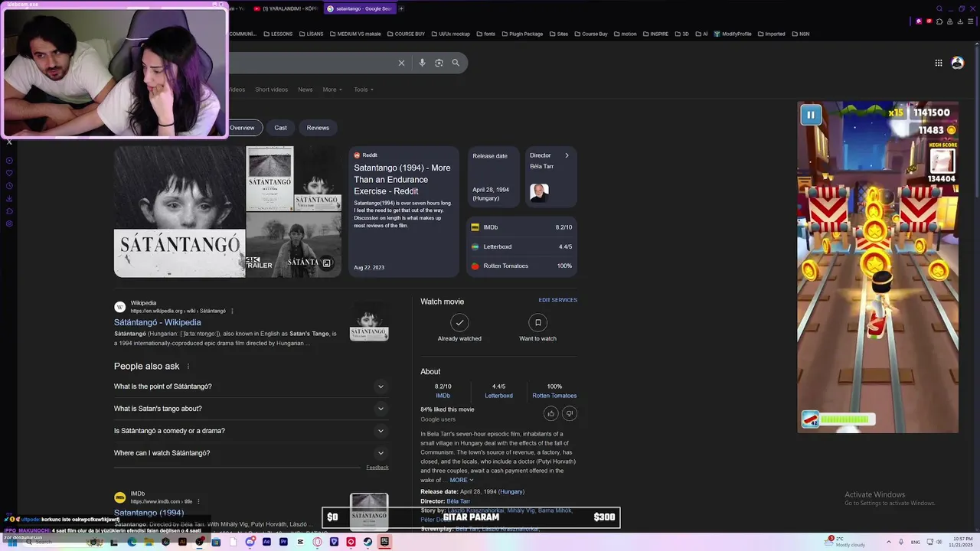Open the Wikipedia result thumbnail image
Viewport: 980px width, 551px height.
369,321
